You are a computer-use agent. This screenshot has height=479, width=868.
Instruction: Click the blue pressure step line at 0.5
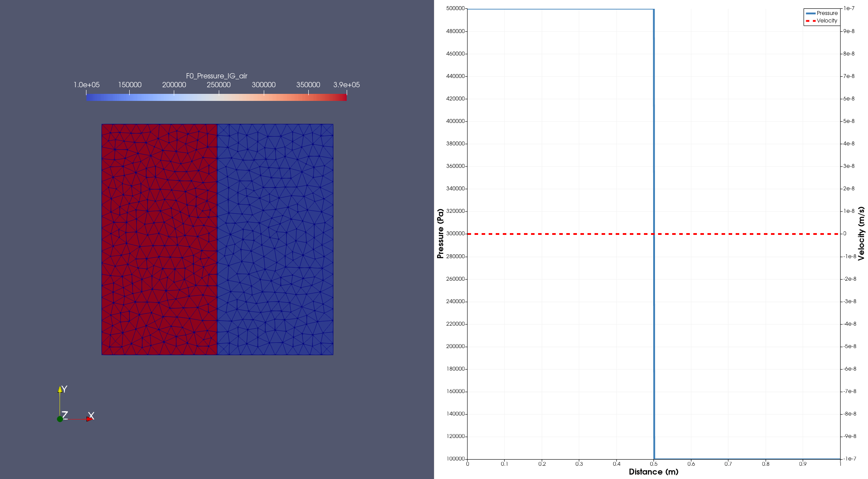[x=654, y=234]
